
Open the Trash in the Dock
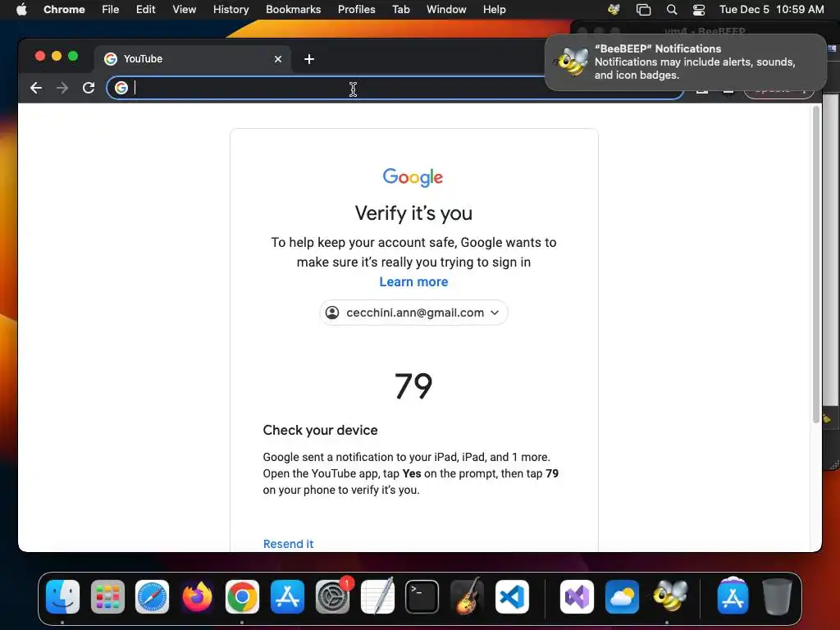click(x=778, y=597)
